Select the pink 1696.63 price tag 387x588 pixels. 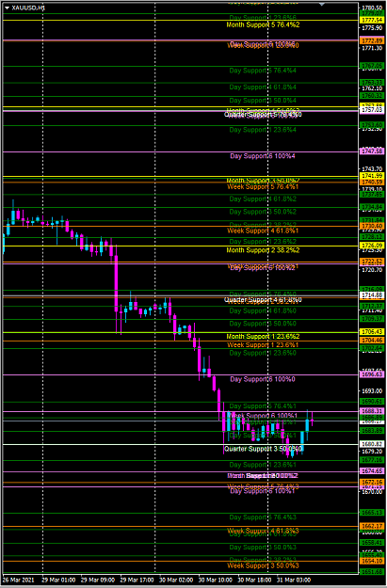pyautogui.click(x=371, y=374)
